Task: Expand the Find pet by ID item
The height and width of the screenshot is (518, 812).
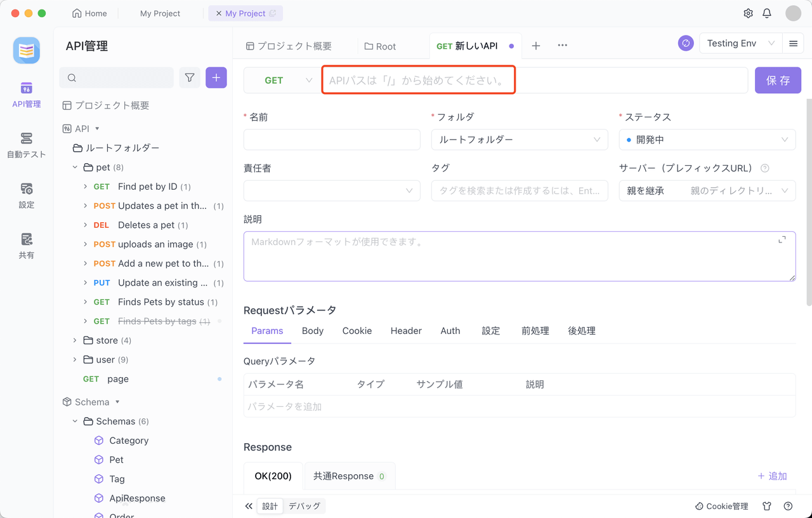Action: click(x=86, y=187)
